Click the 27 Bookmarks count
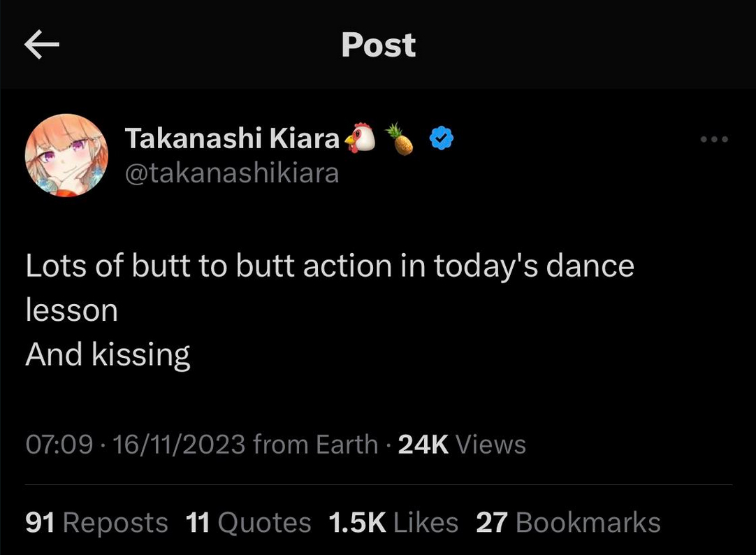 [x=568, y=522]
